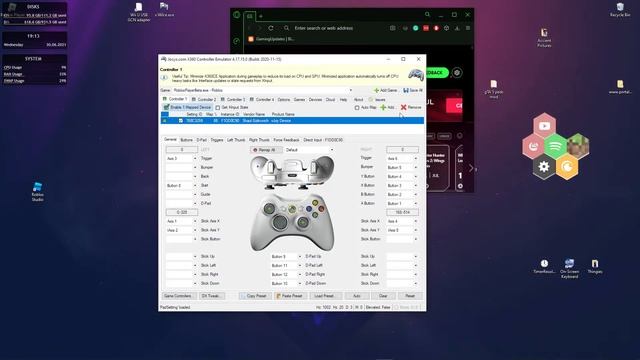Open the A Button mapping dropdown
The image size is (640, 360).
pyautogui.click(x=416, y=203)
